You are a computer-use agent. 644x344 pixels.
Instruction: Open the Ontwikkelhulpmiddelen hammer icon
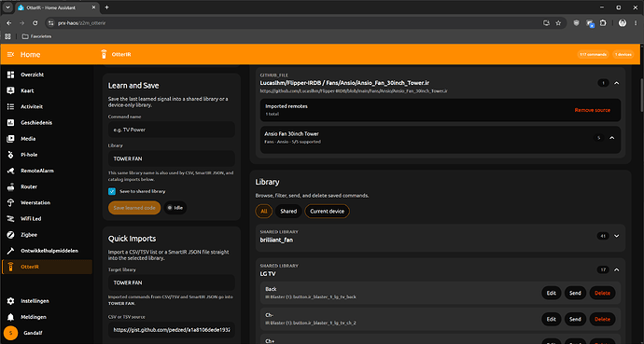tap(10, 251)
